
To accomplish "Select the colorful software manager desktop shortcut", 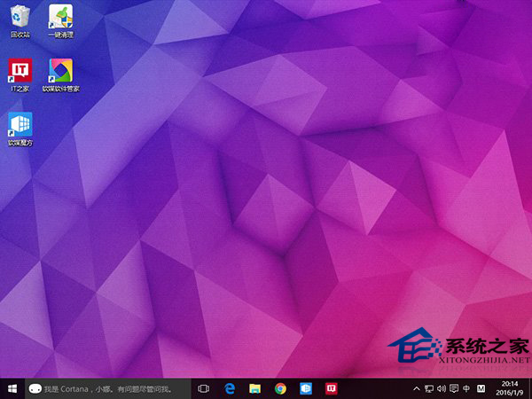I will pos(60,75).
